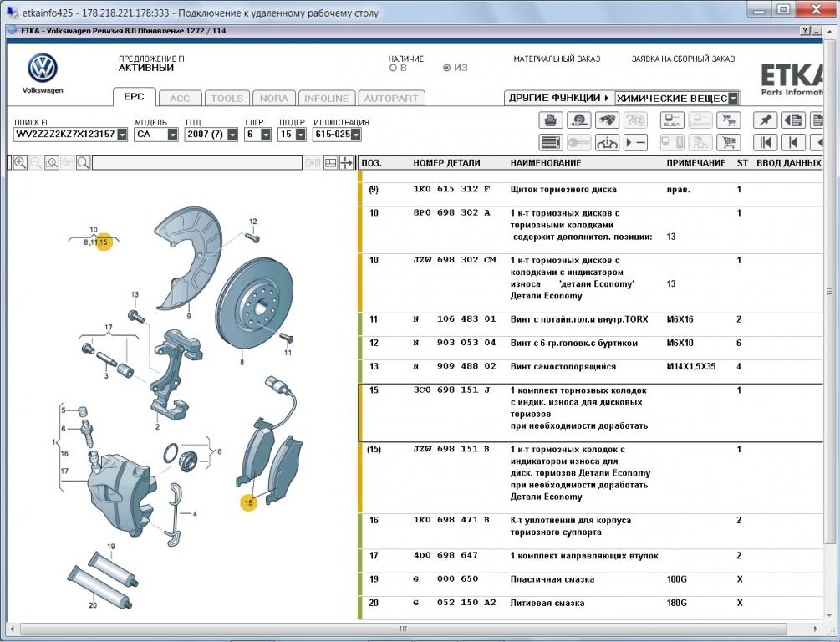The height and width of the screenshot is (642, 840).
Task: Expand the ДРУГИЕ ФУНКЦИИ menu
Action: click(559, 98)
